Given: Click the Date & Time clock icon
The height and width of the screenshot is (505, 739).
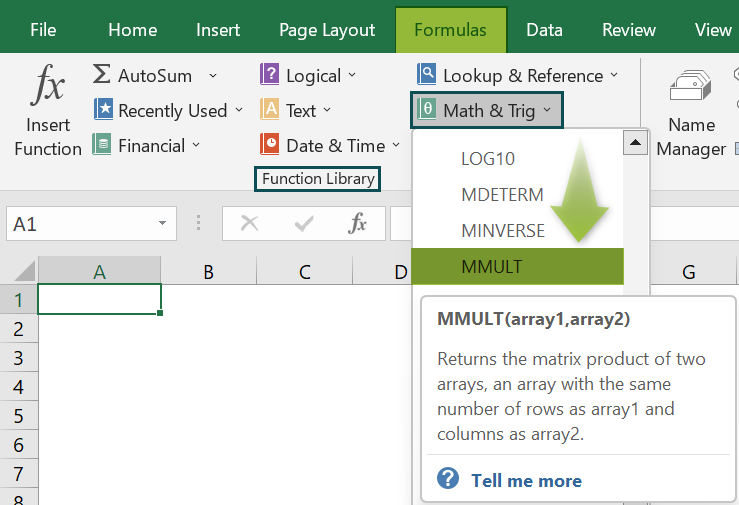Looking at the screenshot, I should 270,145.
